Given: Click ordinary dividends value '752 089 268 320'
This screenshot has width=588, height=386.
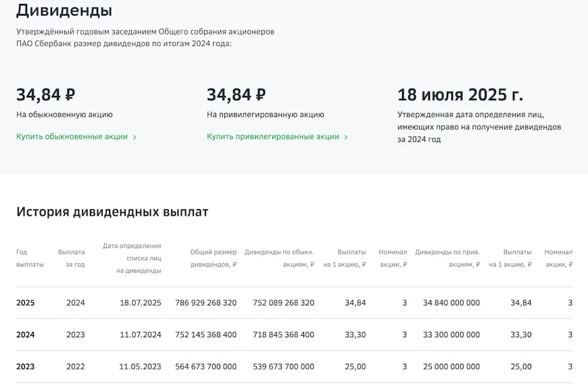Looking at the screenshot, I should (283, 303).
